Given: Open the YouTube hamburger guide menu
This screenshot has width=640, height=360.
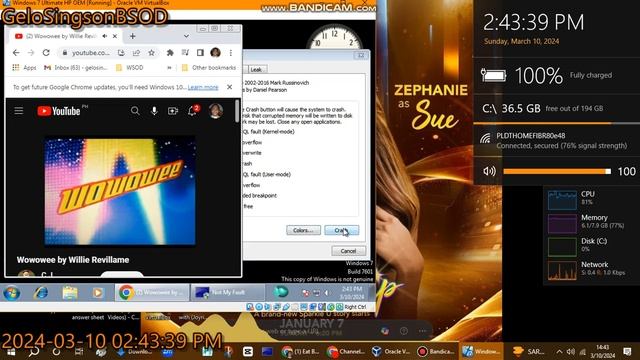Looking at the screenshot, I should (x=19, y=111).
